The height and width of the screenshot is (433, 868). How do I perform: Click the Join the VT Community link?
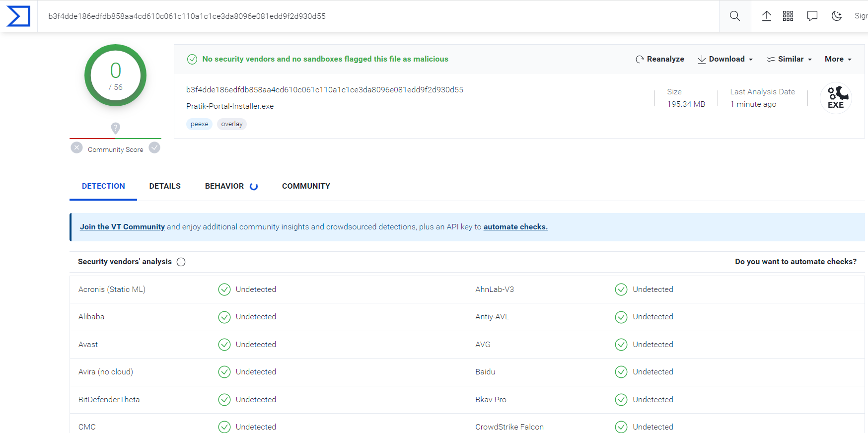(122, 227)
